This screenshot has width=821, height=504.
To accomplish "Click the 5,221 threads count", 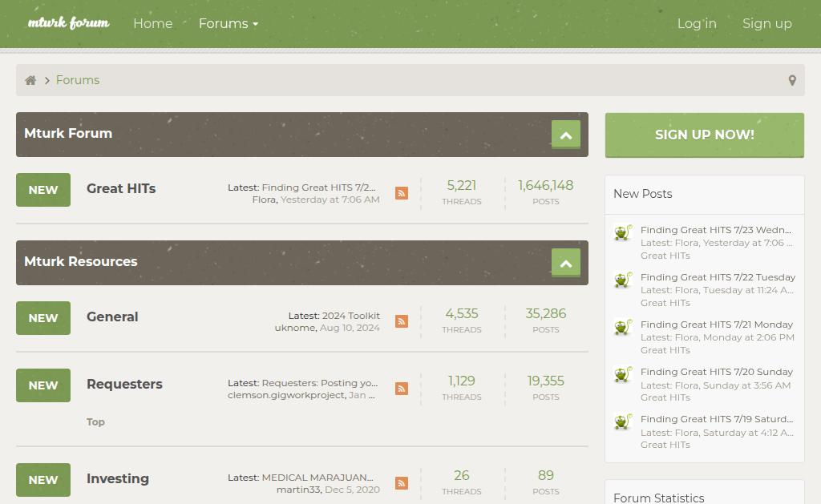I will (461, 185).
